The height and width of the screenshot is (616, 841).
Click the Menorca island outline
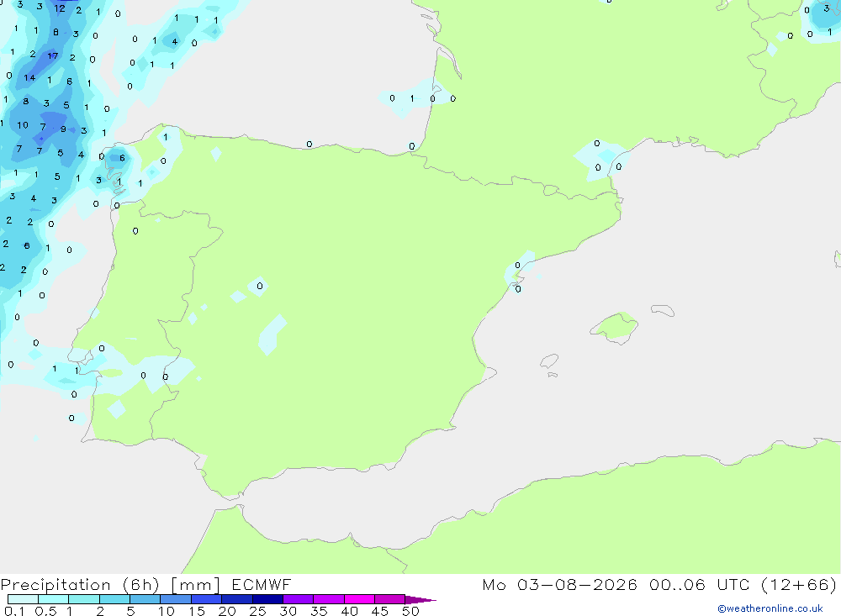(x=663, y=310)
